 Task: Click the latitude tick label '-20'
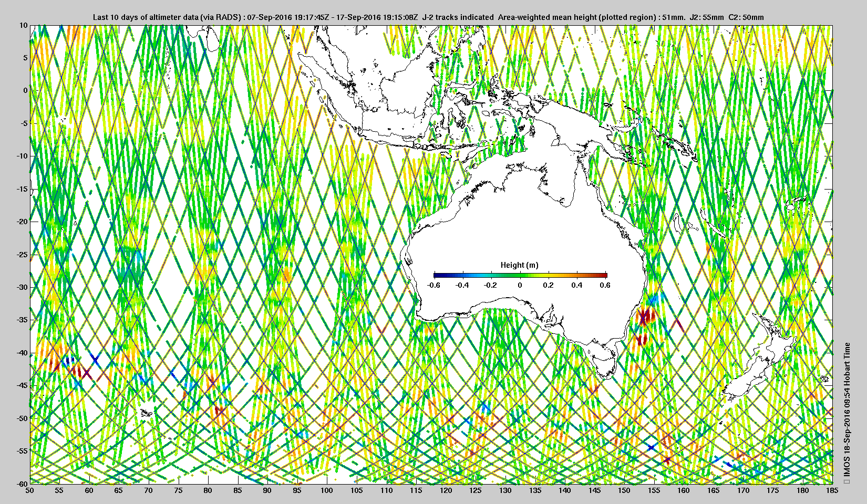coord(22,222)
